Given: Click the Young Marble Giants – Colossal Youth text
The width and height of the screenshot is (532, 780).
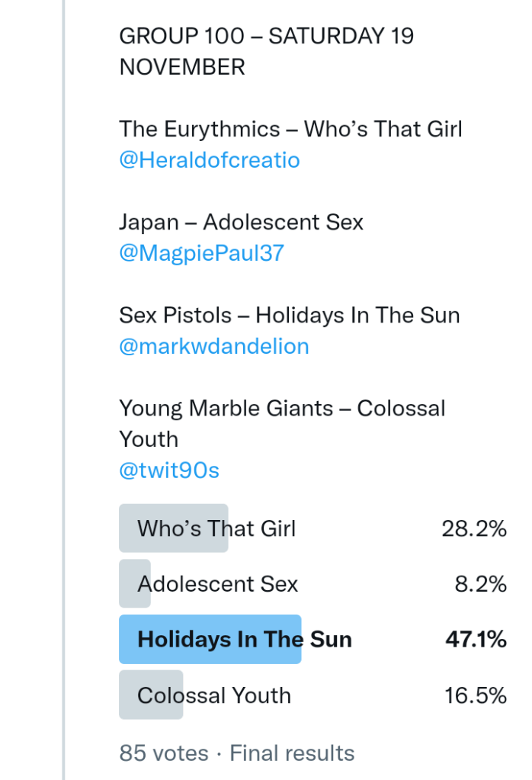Looking at the screenshot, I should (282, 423).
